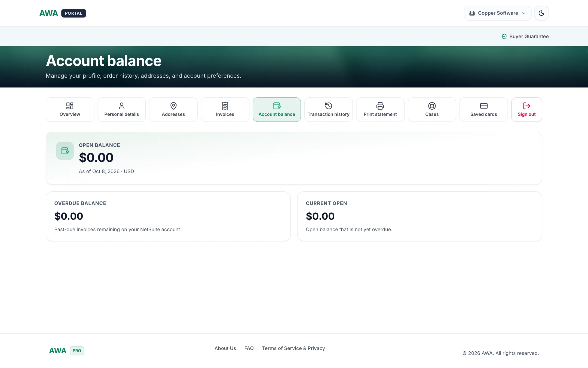Click the shield icon beside Buyer Guarantee

(x=504, y=36)
